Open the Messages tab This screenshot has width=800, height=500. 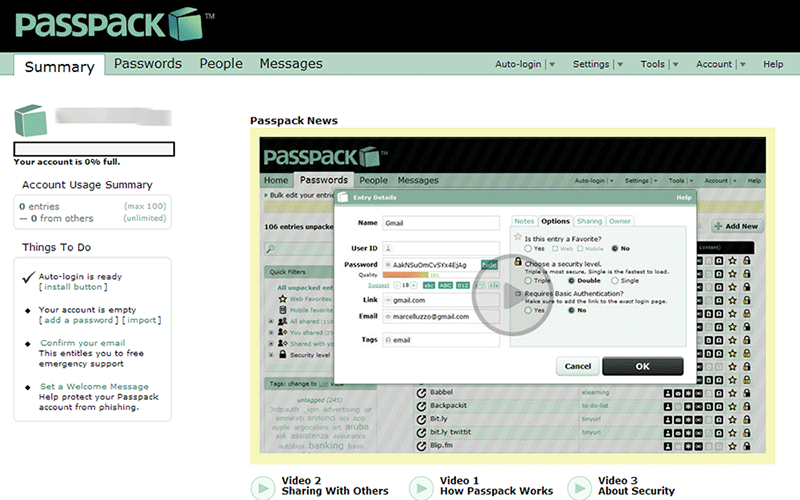pyautogui.click(x=291, y=64)
